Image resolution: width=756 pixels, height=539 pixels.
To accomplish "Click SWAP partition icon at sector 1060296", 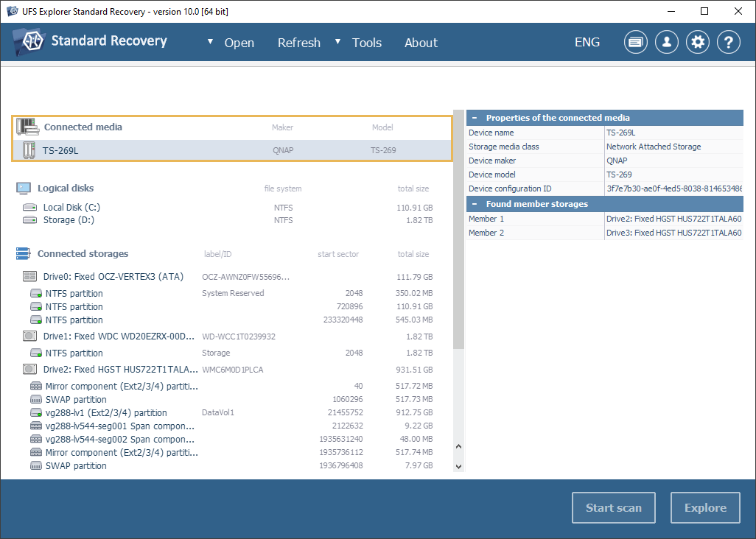I will tap(36, 399).
